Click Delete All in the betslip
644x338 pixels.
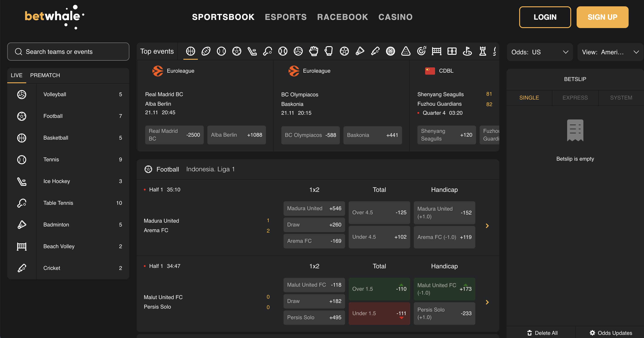click(x=542, y=333)
